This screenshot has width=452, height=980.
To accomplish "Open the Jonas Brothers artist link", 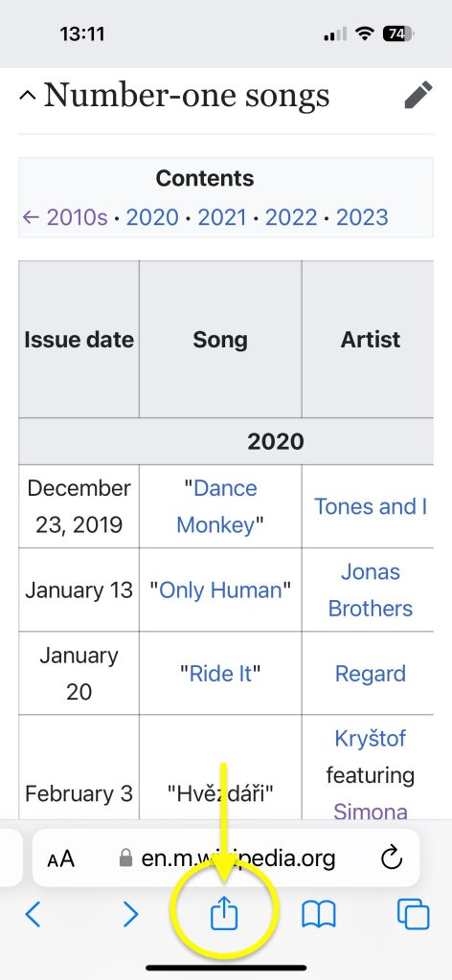I will (x=371, y=590).
